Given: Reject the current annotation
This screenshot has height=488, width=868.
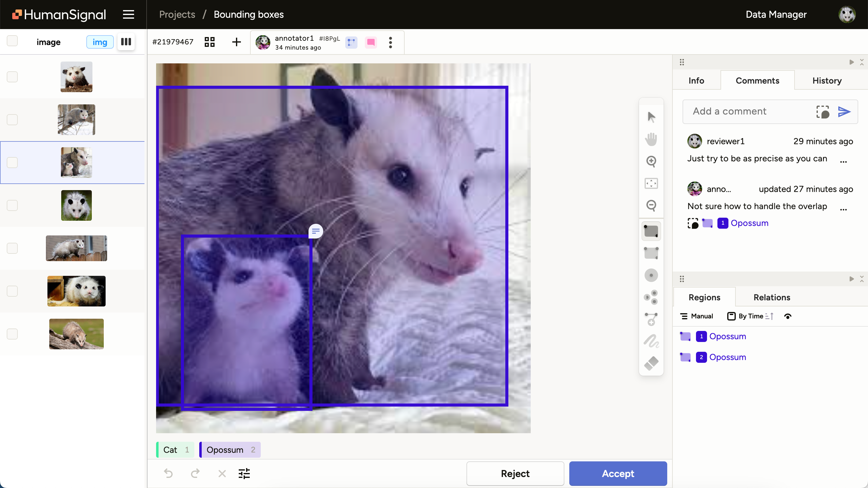Looking at the screenshot, I should click(515, 474).
